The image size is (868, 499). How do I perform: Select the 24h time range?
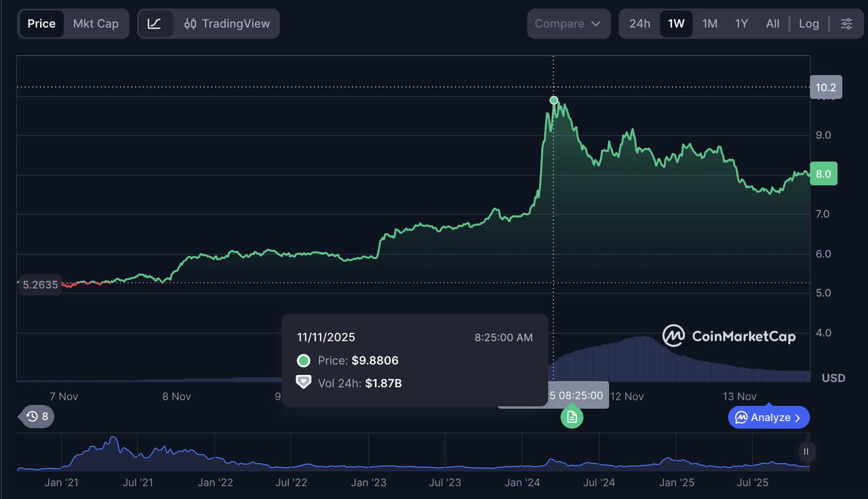coord(639,24)
